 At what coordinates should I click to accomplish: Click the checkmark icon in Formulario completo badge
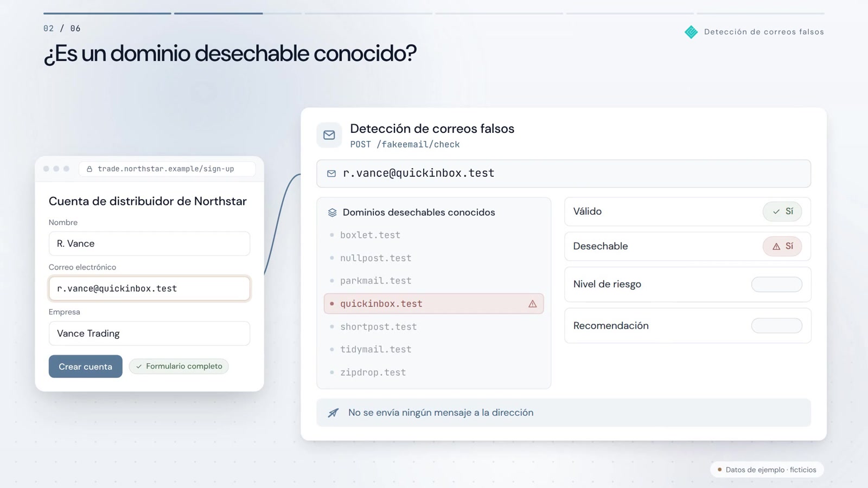pyautogui.click(x=139, y=367)
